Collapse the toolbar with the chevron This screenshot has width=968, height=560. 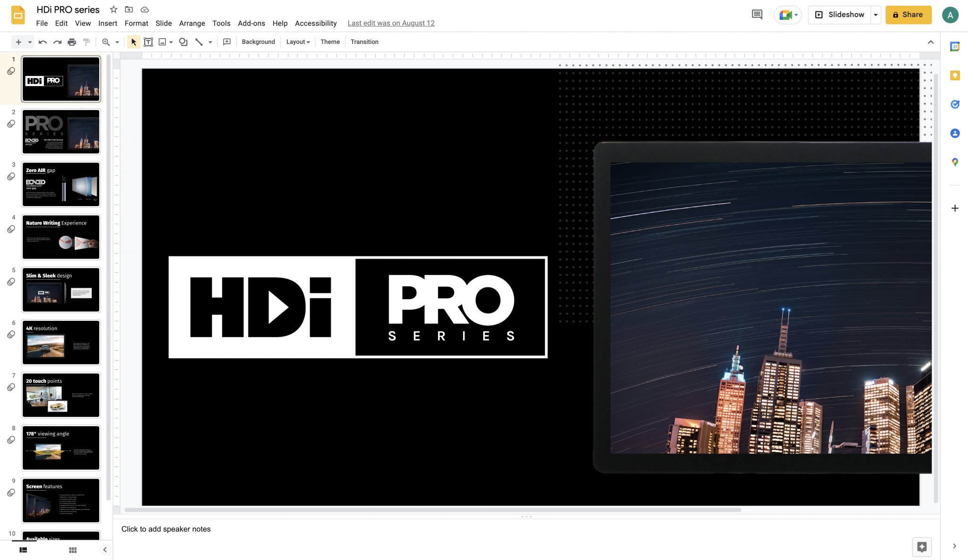(931, 42)
